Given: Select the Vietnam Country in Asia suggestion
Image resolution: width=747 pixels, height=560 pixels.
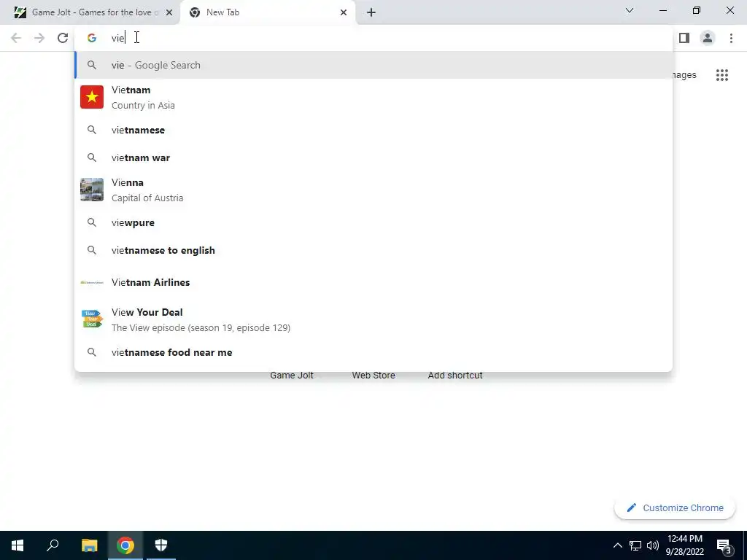Looking at the screenshot, I should pos(373,98).
